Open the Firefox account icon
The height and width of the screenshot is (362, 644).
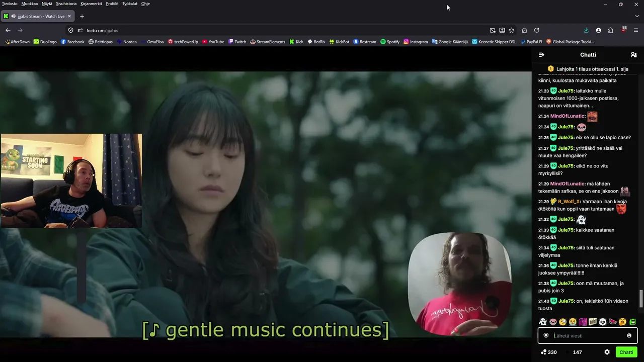click(598, 30)
